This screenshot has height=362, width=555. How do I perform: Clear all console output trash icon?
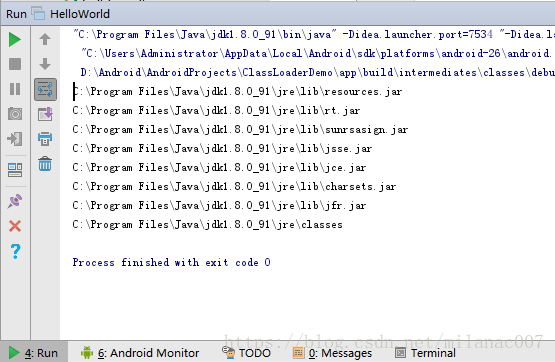45,163
